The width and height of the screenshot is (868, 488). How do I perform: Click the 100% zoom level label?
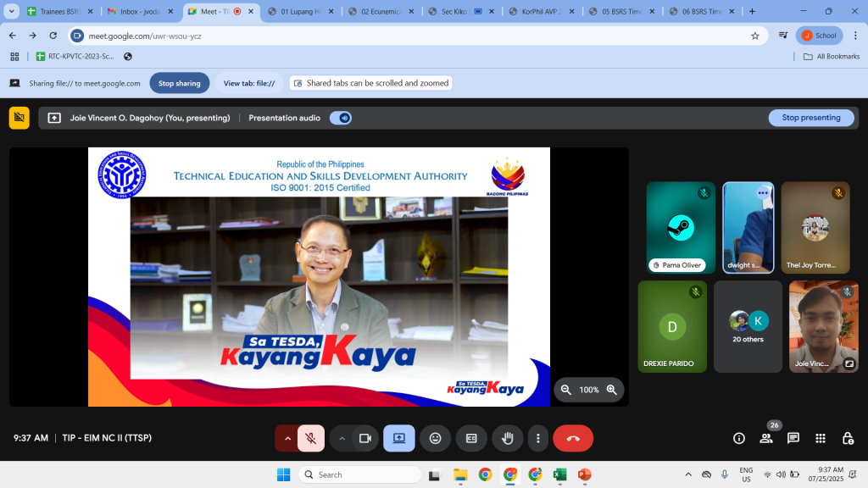pos(589,390)
